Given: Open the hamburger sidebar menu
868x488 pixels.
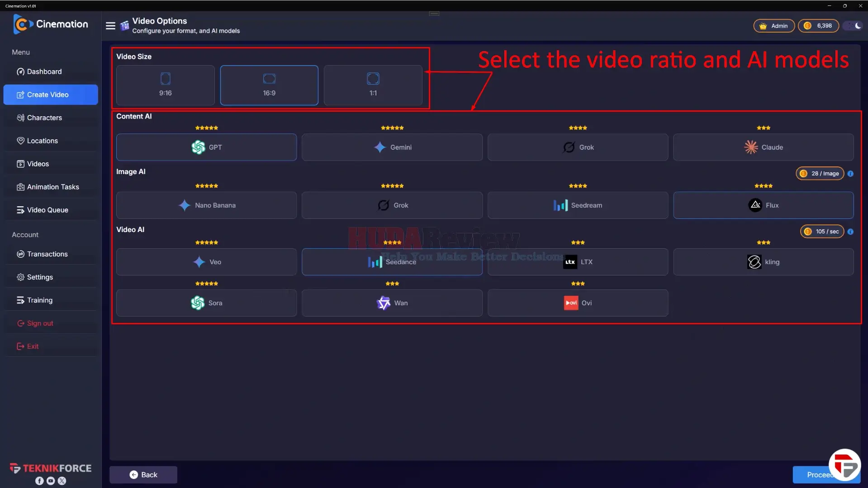Looking at the screenshot, I should pos(110,26).
